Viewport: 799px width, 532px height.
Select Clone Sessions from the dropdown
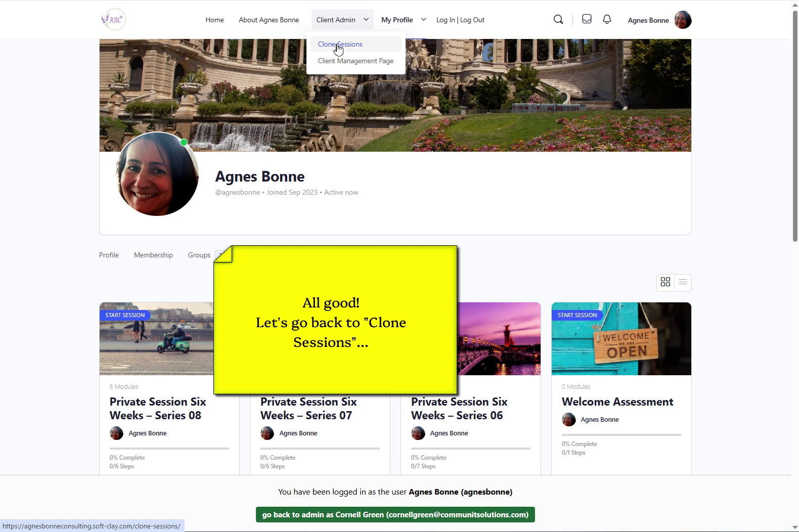(340, 44)
